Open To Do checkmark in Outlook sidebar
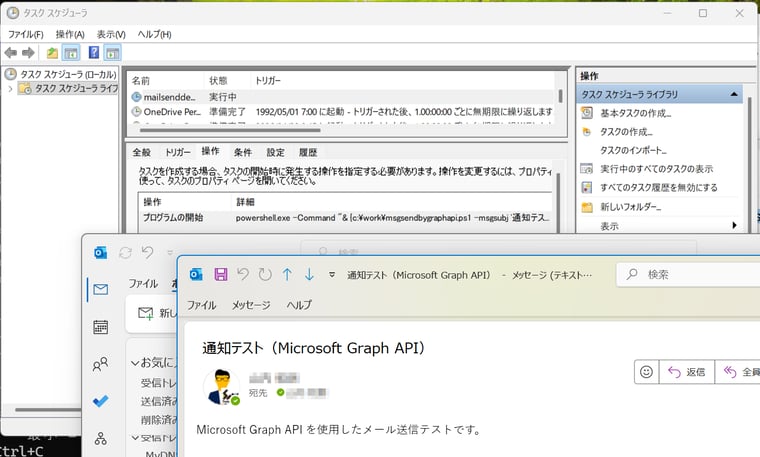760x457 pixels. click(100, 401)
